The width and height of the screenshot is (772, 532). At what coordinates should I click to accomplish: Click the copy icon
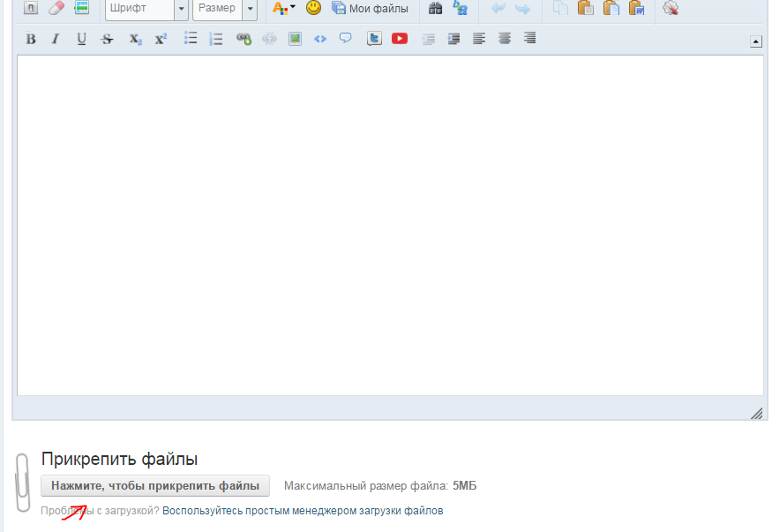tap(560, 8)
